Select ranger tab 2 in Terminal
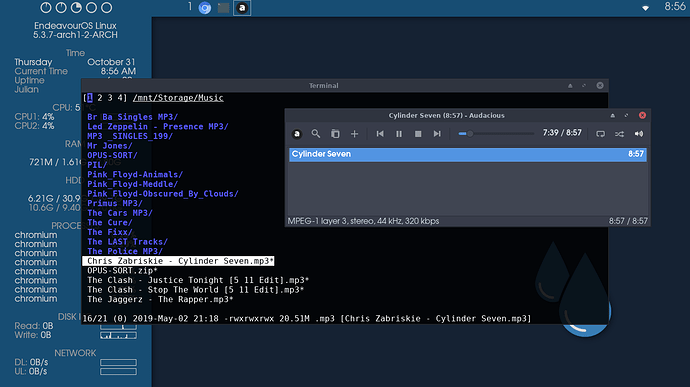This screenshot has width=690, height=387. [x=100, y=98]
